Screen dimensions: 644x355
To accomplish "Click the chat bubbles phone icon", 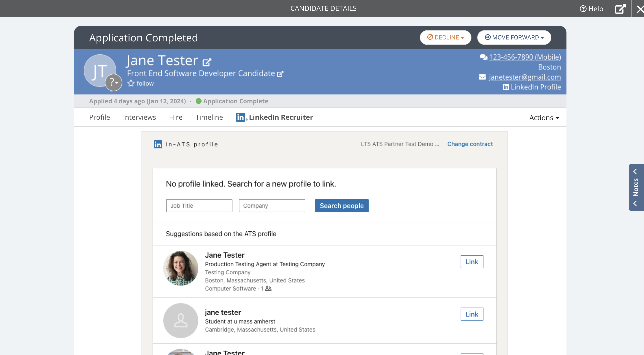I will click(x=484, y=57).
